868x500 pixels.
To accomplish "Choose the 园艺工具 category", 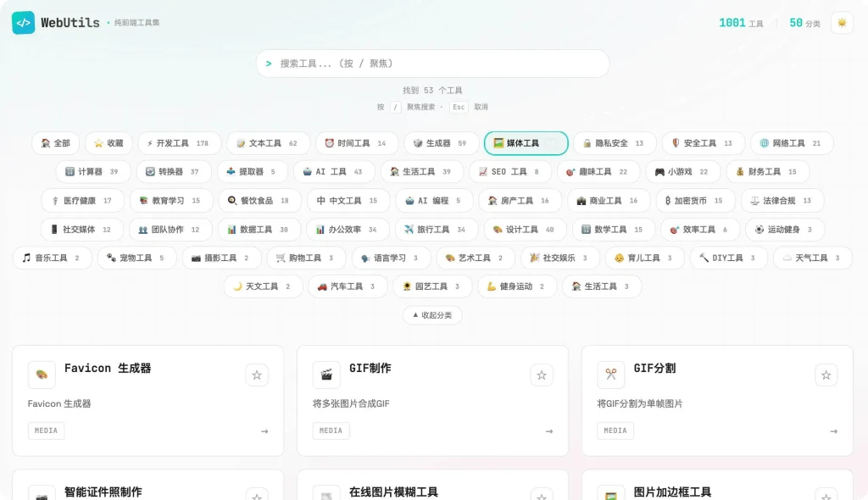I will click(432, 286).
